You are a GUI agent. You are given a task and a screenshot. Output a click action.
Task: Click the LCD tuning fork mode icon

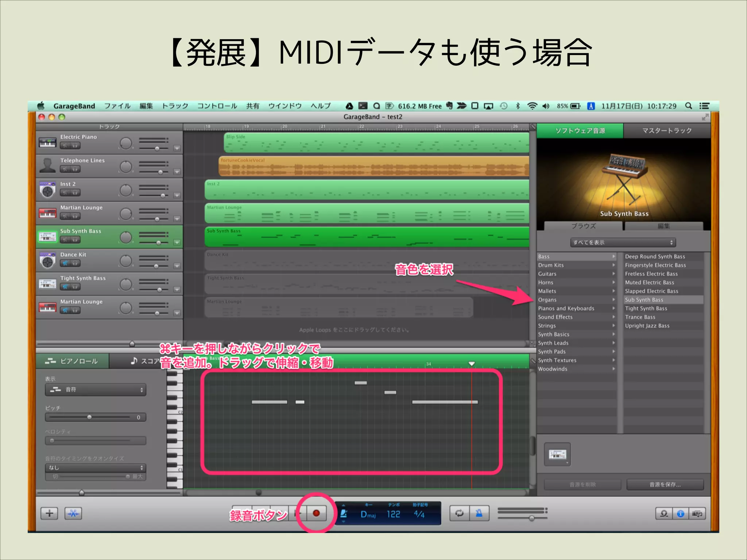[x=344, y=514]
